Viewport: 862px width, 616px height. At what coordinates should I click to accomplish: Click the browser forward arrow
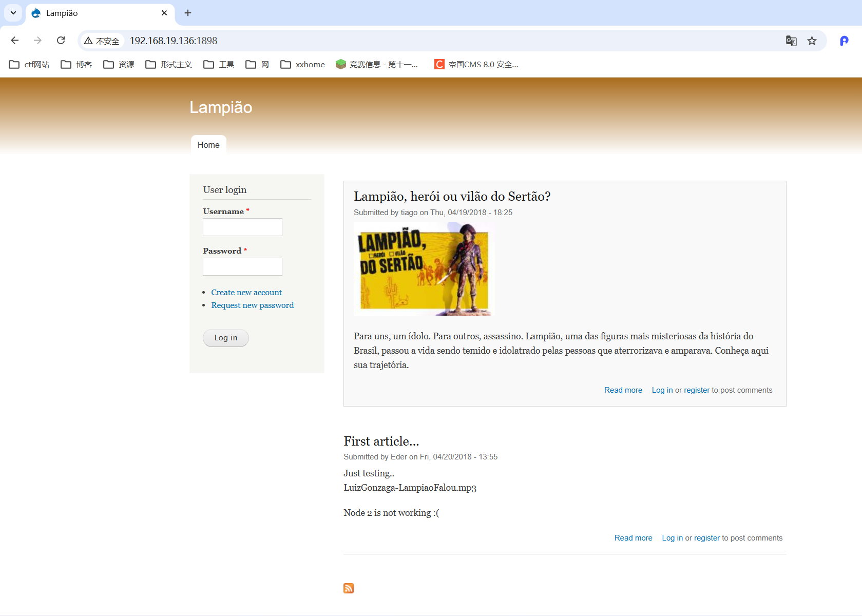click(37, 41)
